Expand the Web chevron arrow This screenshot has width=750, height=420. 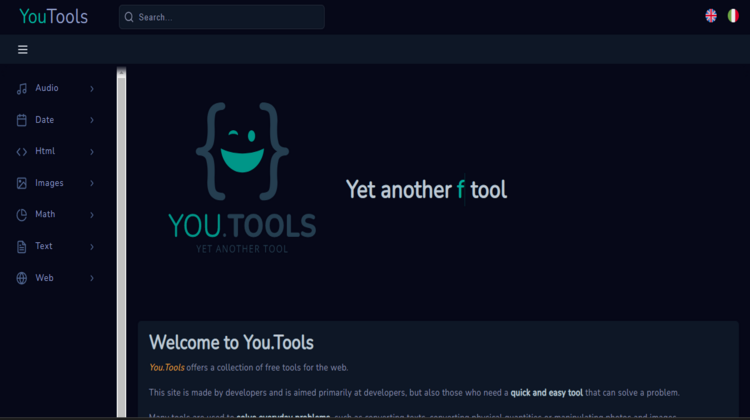92,278
